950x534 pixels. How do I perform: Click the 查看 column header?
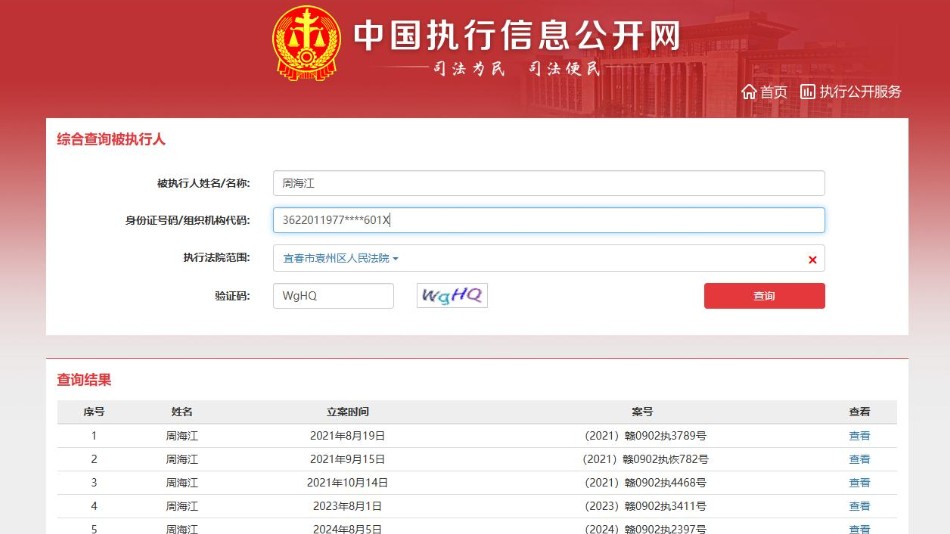click(x=859, y=412)
